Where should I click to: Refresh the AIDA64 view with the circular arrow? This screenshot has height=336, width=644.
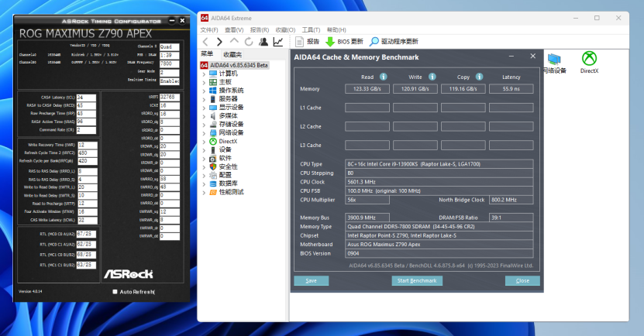point(249,42)
